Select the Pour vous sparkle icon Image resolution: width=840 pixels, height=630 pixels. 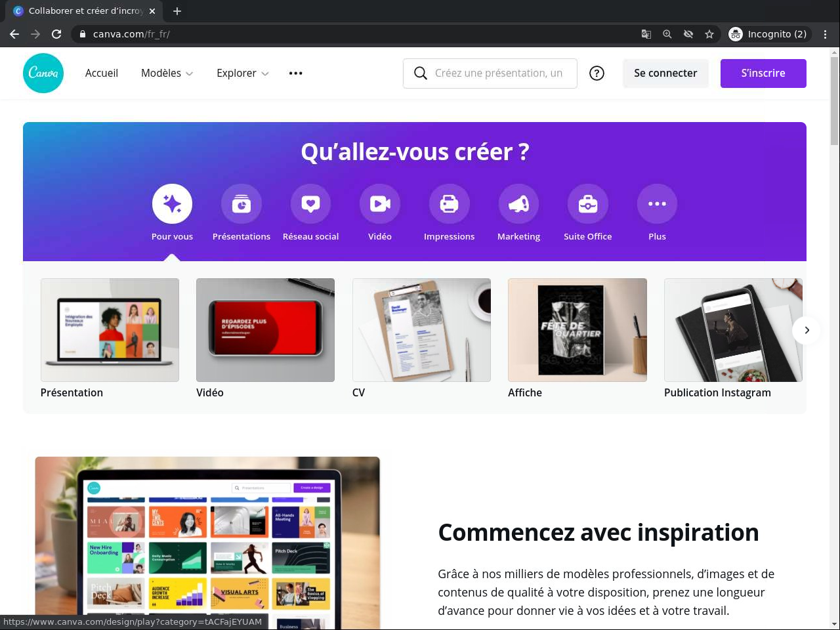pos(172,204)
